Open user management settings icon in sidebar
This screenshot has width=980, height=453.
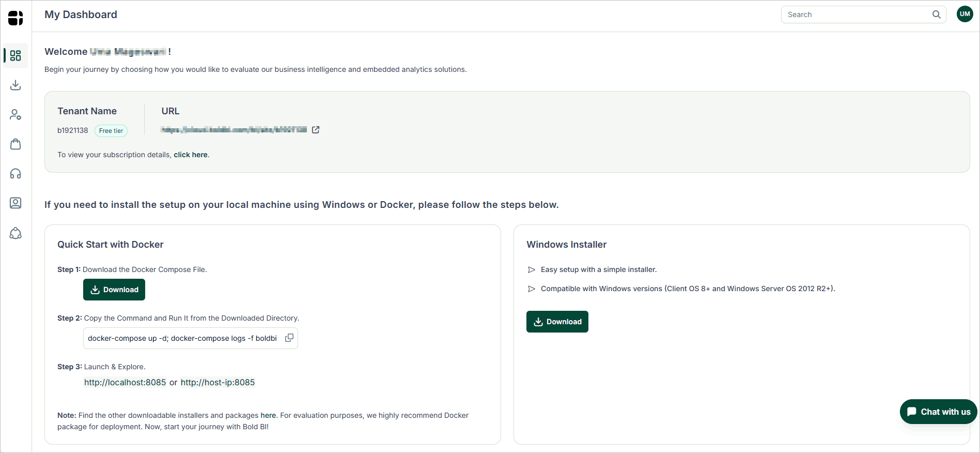[15, 114]
